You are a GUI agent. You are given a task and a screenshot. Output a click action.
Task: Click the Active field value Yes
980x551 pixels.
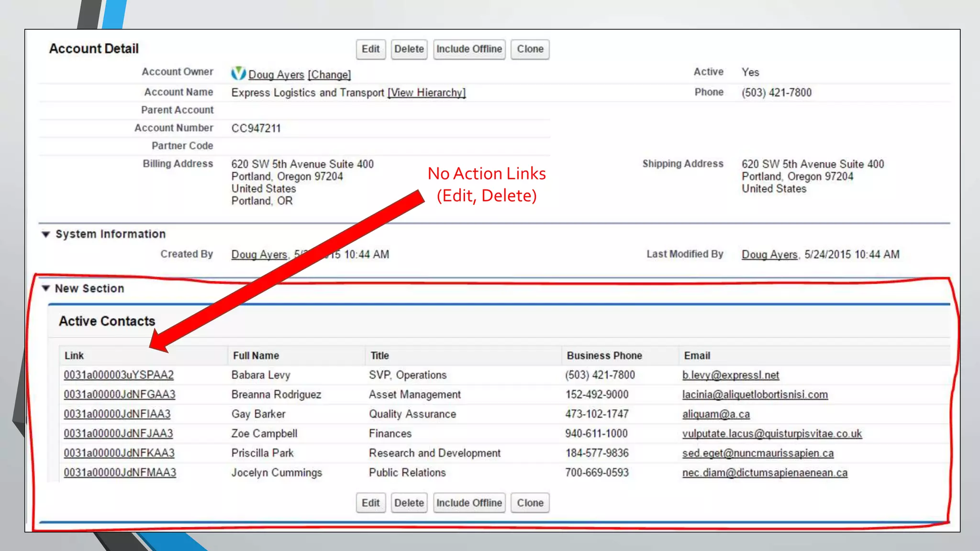point(750,72)
